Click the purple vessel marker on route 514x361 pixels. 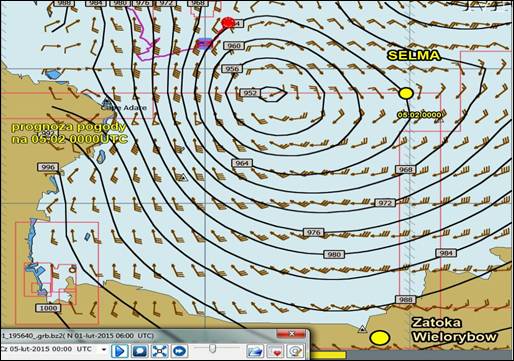204,44
